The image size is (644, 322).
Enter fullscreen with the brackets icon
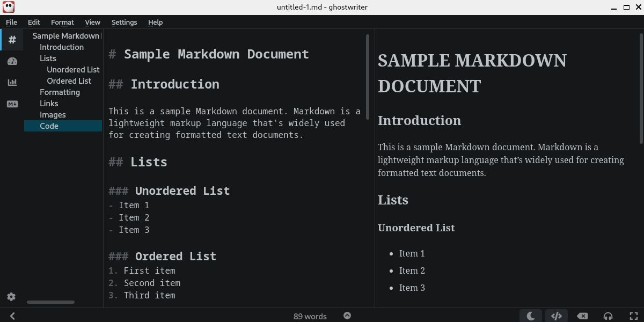pyautogui.click(x=634, y=316)
